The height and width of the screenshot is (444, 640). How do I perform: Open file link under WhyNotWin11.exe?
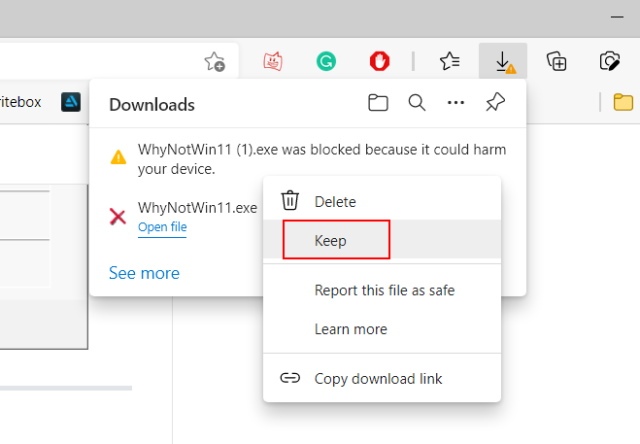click(x=162, y=227)
